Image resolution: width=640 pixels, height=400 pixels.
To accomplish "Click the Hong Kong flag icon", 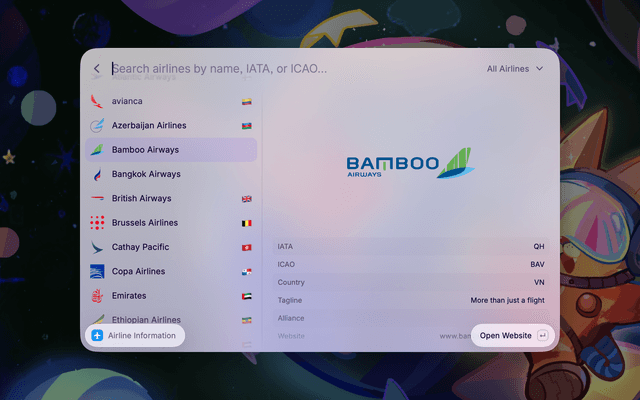I will pos(247,247).
